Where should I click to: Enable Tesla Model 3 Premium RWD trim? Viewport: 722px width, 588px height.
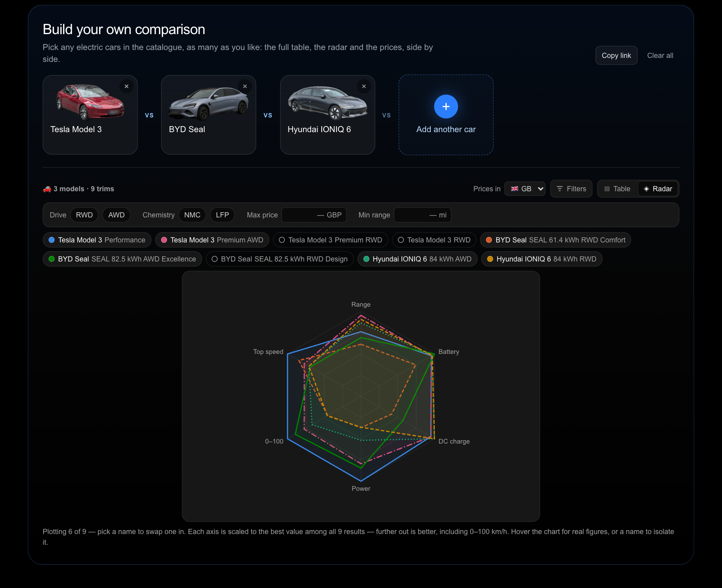coord(330,240)
